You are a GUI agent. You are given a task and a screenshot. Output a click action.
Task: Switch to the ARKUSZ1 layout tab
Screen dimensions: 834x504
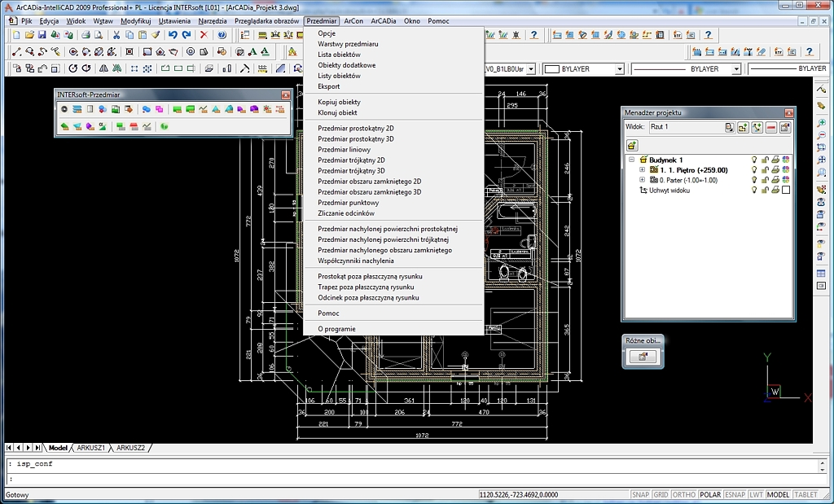tap(91, 448)
